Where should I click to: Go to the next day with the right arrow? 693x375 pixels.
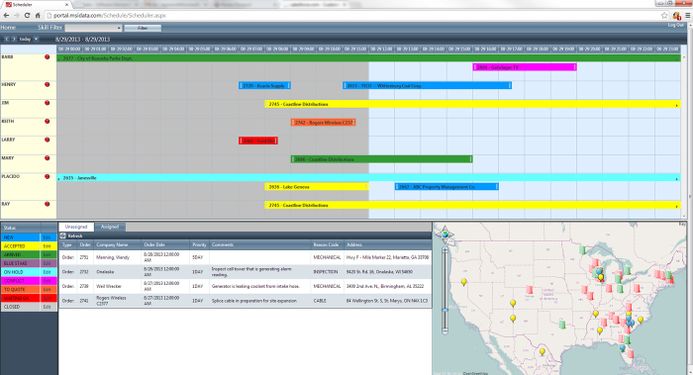pyautogui.click(x=14, y=39)
